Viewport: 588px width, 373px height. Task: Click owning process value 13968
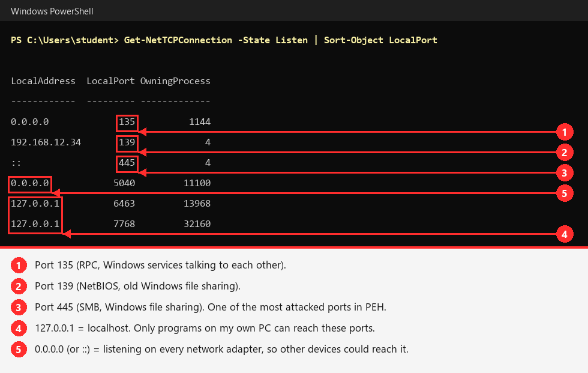coord(197,204)
